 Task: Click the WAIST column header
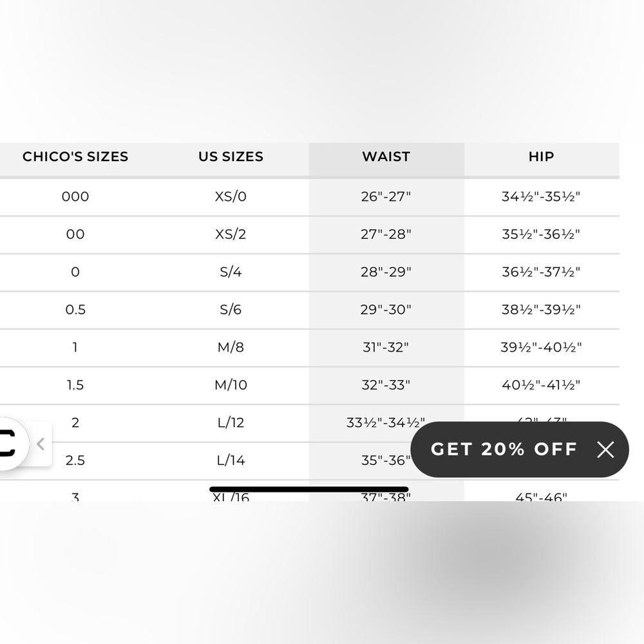(386, 156)
